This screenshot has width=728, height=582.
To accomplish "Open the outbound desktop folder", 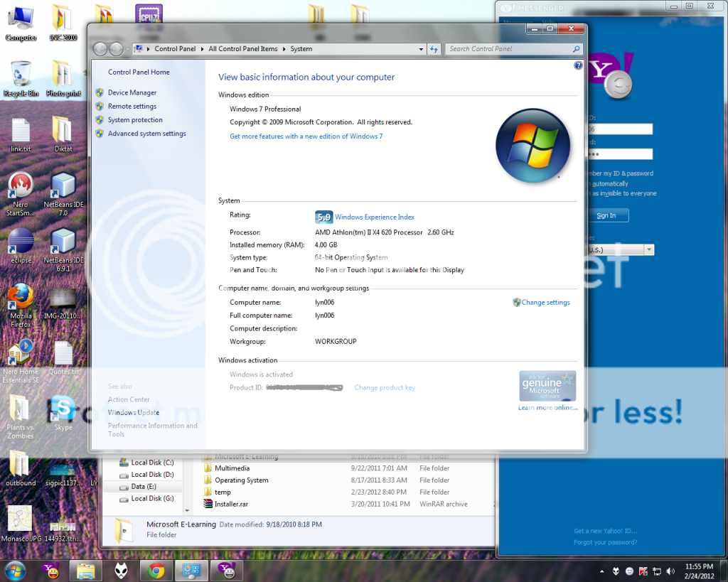I will click(x=21, y=469).
